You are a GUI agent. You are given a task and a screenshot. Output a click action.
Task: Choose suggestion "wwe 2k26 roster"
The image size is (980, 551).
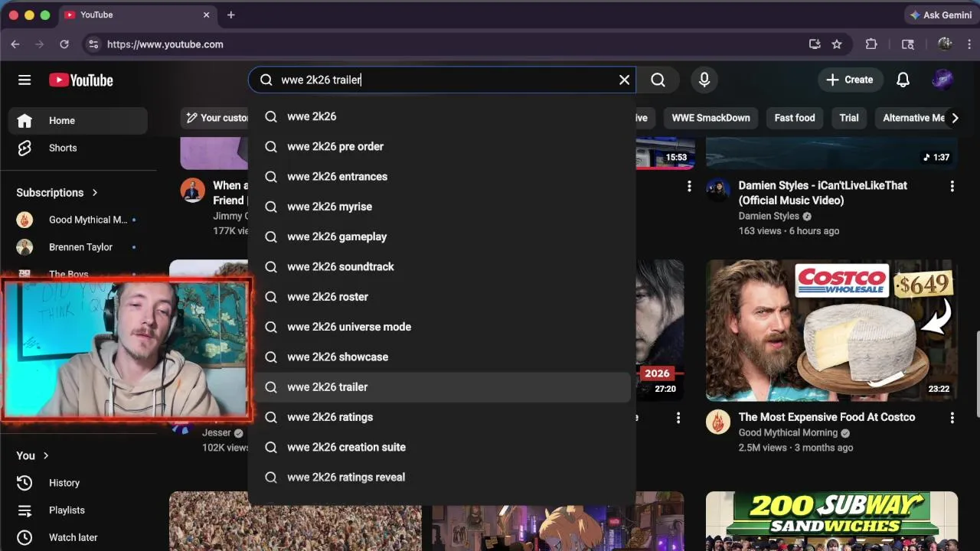tap(443, 297)
